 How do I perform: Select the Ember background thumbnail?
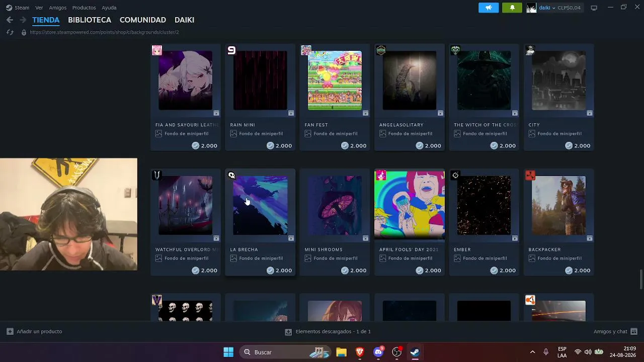(x=484, y=205)
